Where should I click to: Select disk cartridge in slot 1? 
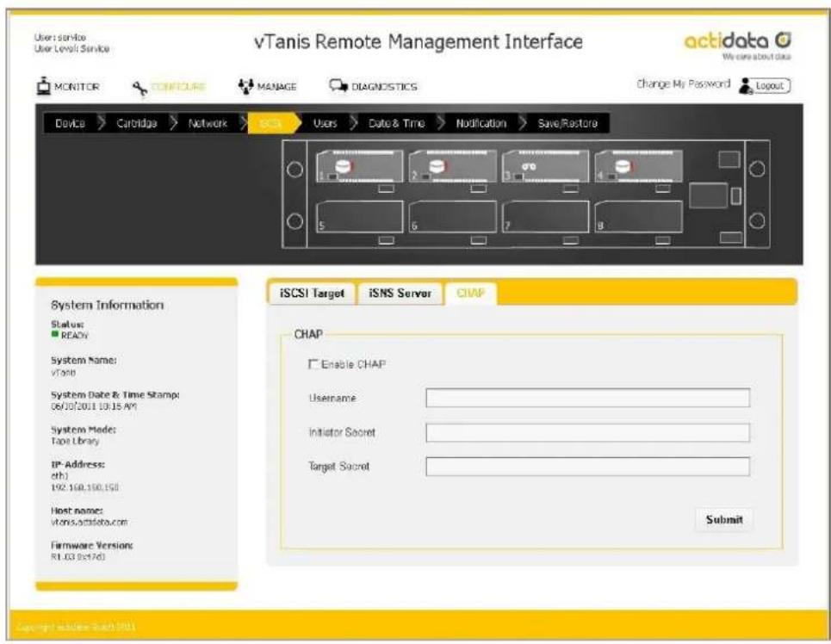click(359, 167)
